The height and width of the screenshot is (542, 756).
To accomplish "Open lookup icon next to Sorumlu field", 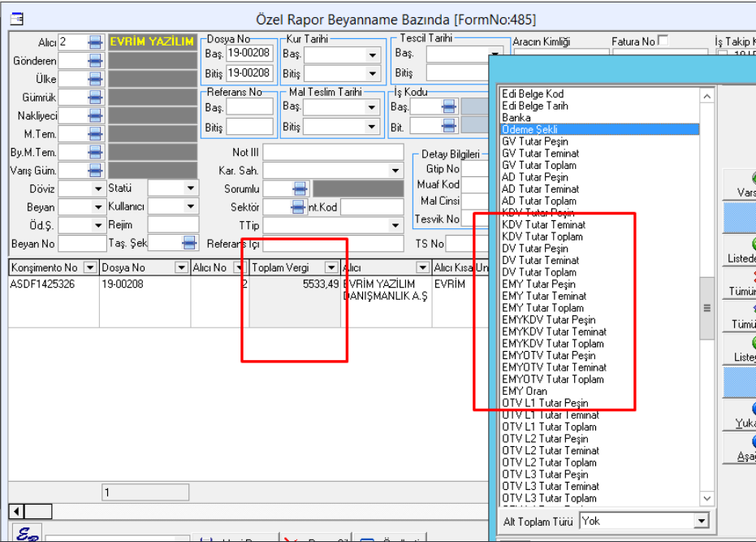I will click(x=300, y=189).
